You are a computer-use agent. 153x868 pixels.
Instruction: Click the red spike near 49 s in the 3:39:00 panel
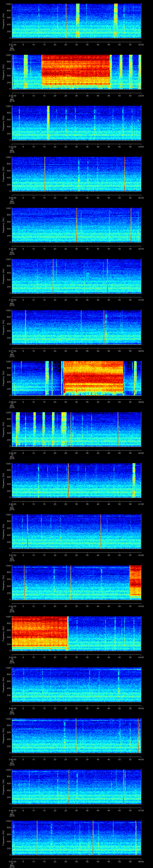click(118, 430)
